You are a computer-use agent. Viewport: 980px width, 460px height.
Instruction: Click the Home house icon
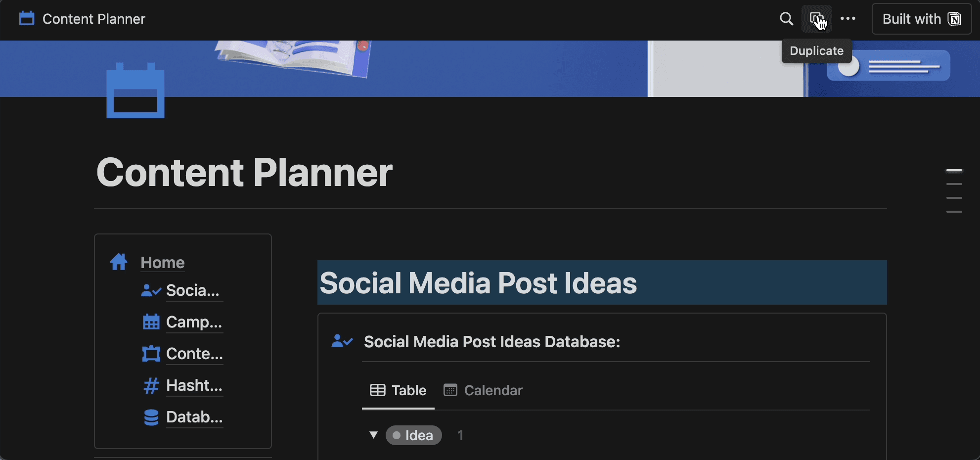coord(119,262)
